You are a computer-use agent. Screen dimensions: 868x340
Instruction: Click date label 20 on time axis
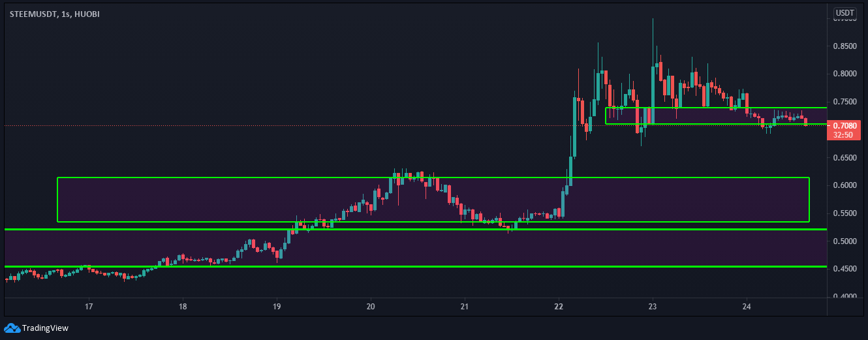click(371, 306)
